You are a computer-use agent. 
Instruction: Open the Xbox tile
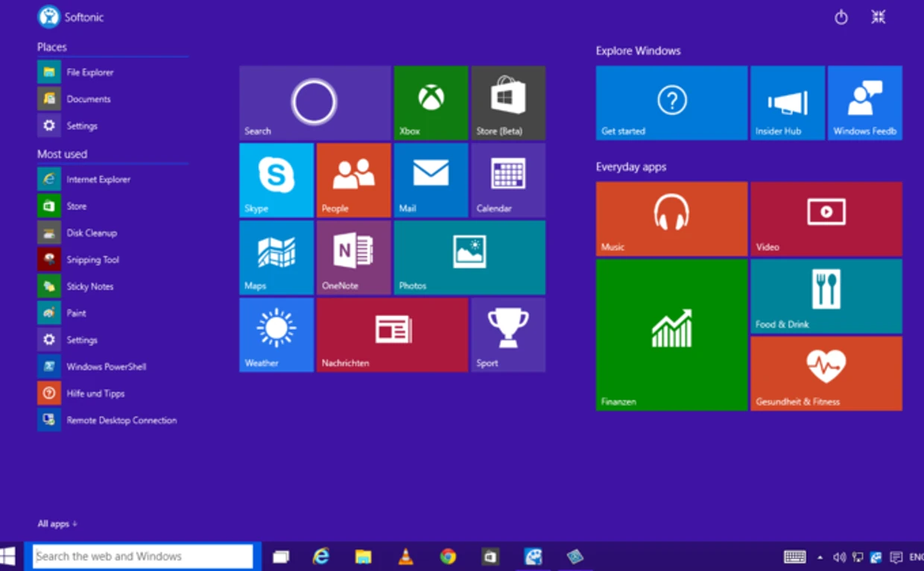tap(431, 103)
